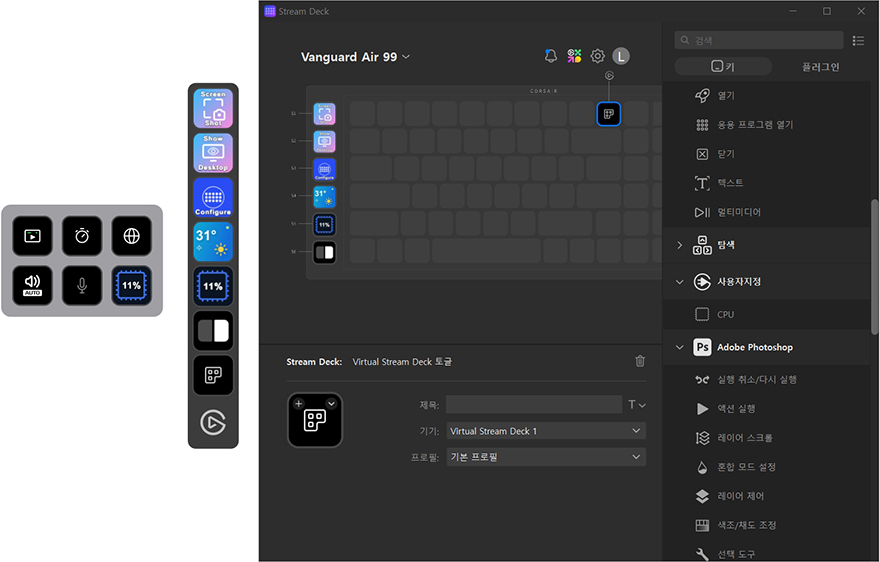
Task: Open key icon dropdown arrow in preview
Action: click(x=331, y=404)
